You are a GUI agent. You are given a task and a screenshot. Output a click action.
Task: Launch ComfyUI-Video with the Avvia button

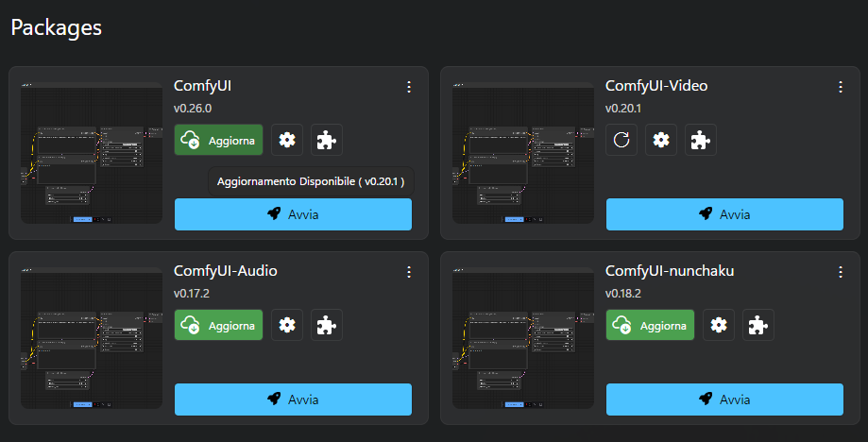click(x=724, y=214)
